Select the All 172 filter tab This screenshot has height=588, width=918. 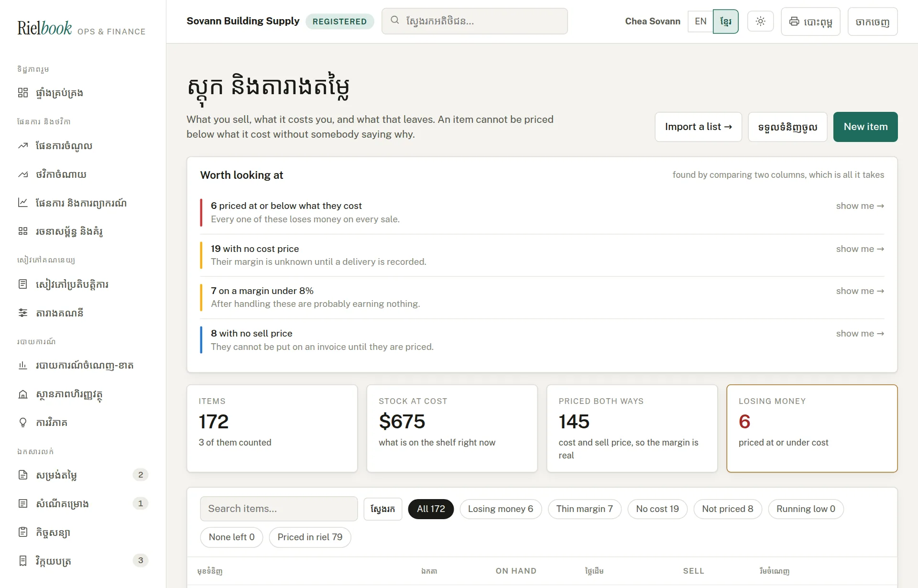pyautogui.click(x=431, y=509)
